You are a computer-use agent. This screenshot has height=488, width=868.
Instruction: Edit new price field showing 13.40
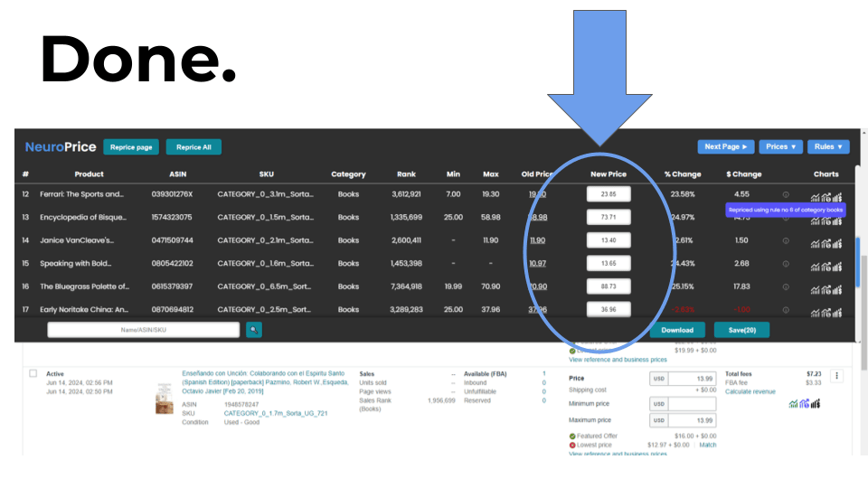click(609, 240)
